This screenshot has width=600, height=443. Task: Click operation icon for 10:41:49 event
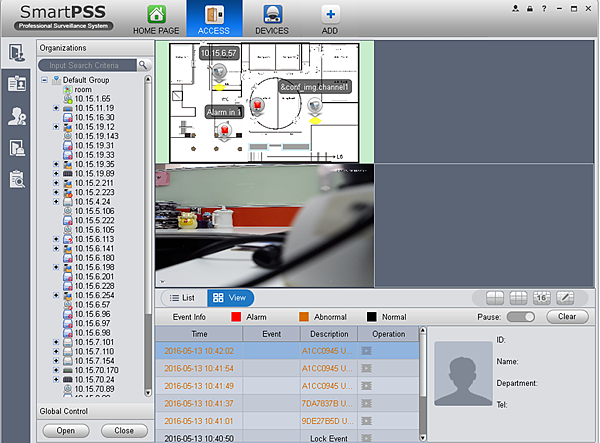(x=366, y=386)
